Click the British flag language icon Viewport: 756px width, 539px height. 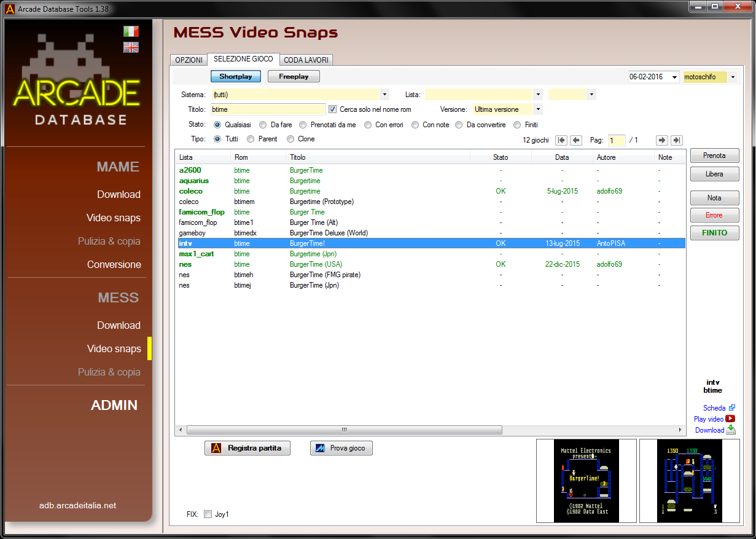(131, 47)
